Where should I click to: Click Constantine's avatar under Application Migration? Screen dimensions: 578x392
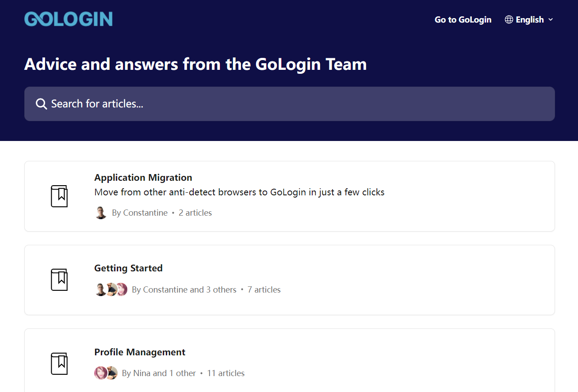pos(101,213)
